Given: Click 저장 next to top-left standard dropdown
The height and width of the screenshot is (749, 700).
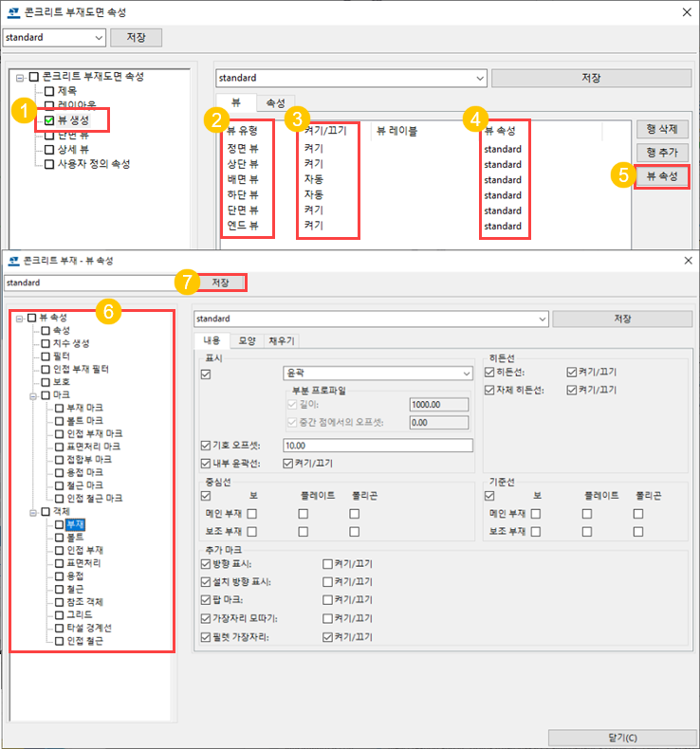Looking at the screenshot, I should (x=137, y=37).
